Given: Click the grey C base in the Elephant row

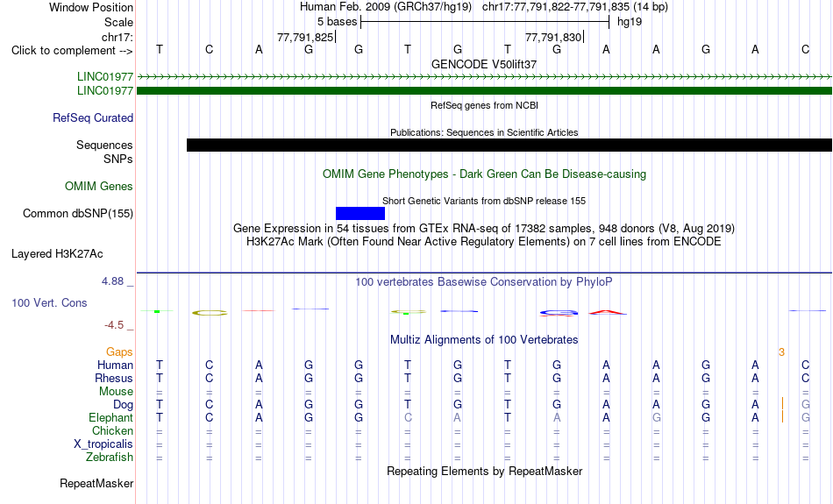Looking at the screenshot, I should click(408, 418).
